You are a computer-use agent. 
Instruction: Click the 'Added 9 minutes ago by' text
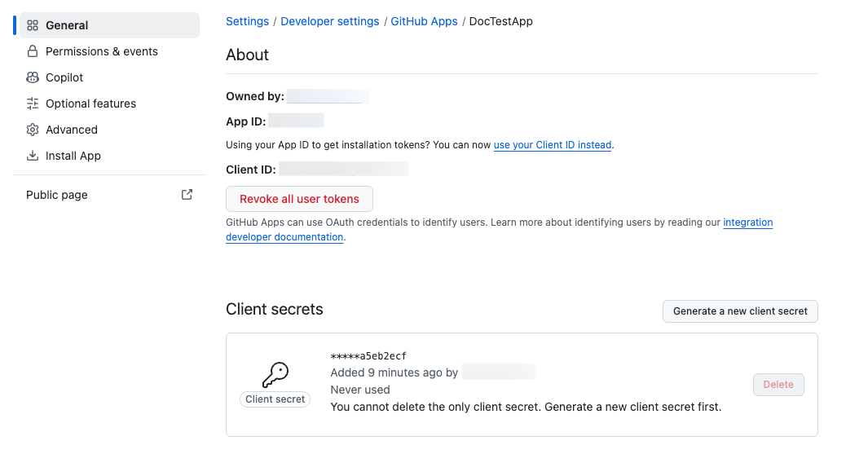point(394,372)
